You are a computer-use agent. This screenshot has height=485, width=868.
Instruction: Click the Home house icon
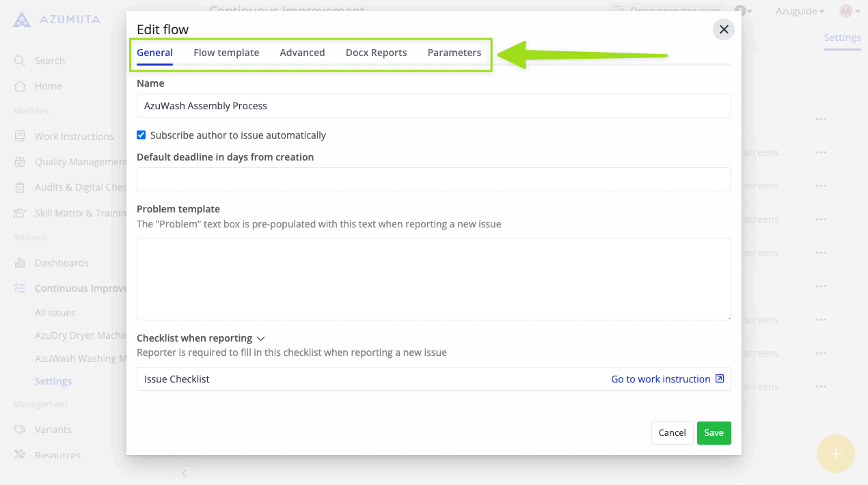coord(20,86)
